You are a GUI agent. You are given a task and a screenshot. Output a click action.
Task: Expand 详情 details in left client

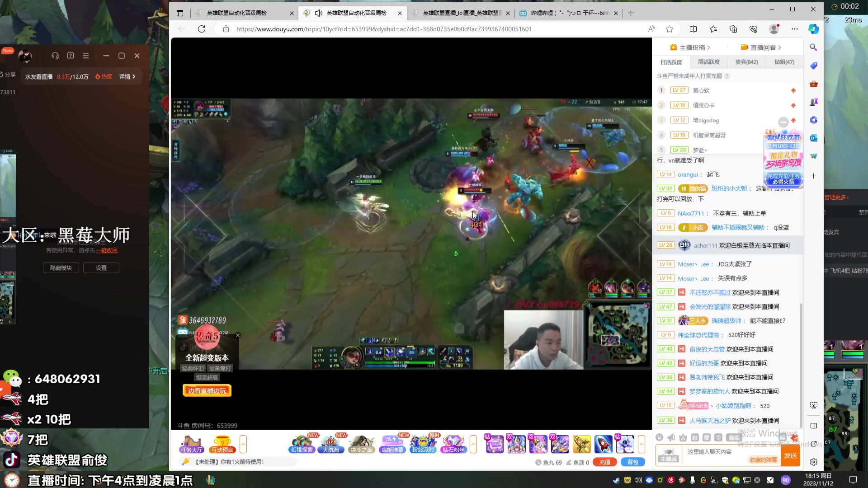coord(127,76)
